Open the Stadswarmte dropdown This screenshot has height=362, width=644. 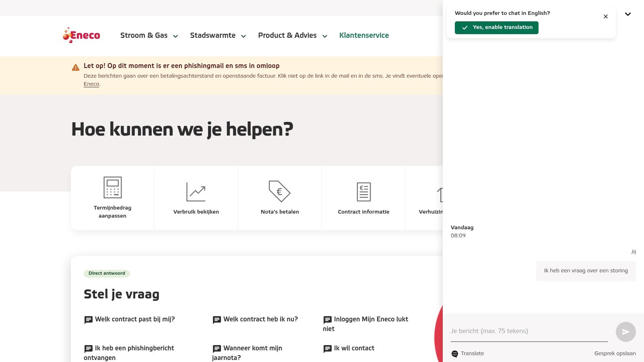coord(244,36)
